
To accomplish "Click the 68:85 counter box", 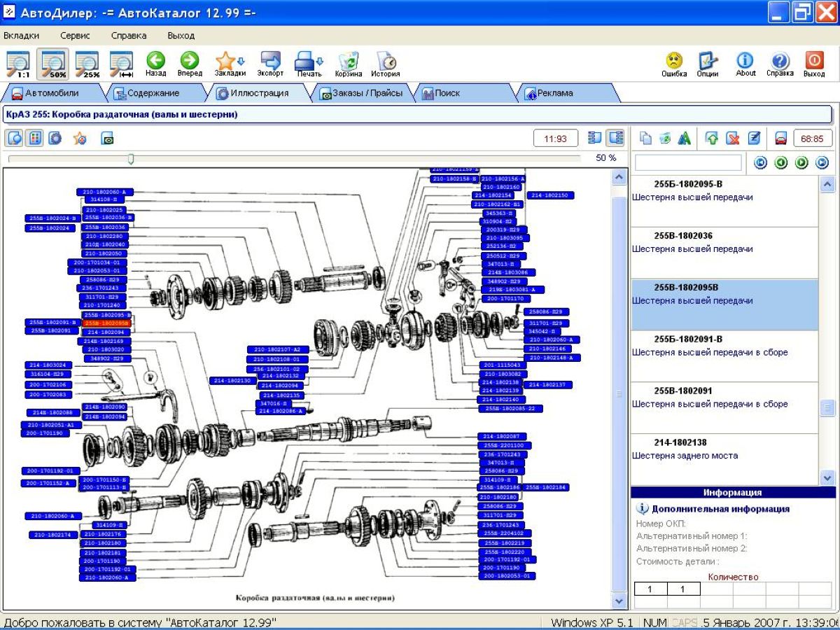I will click(x=813, y=139).
